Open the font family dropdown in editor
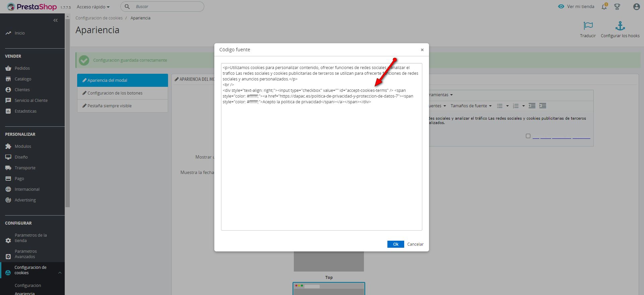The height and width of the screenshot is (295, 644). click(x=437, y=106)
